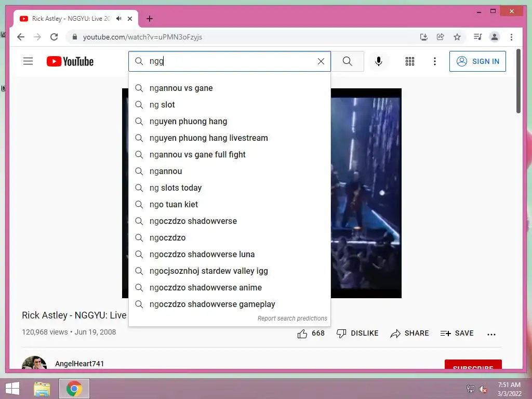Go forward in Chrome
The height and width of the screenshot is (399, 532).
pyautogui.click(x=37, y=37)
